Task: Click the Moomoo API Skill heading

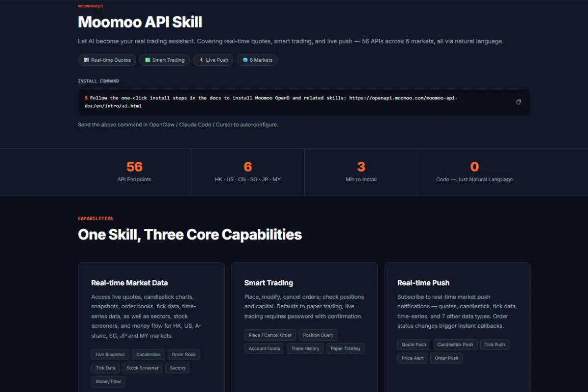Action: click(x=140, y=22)
